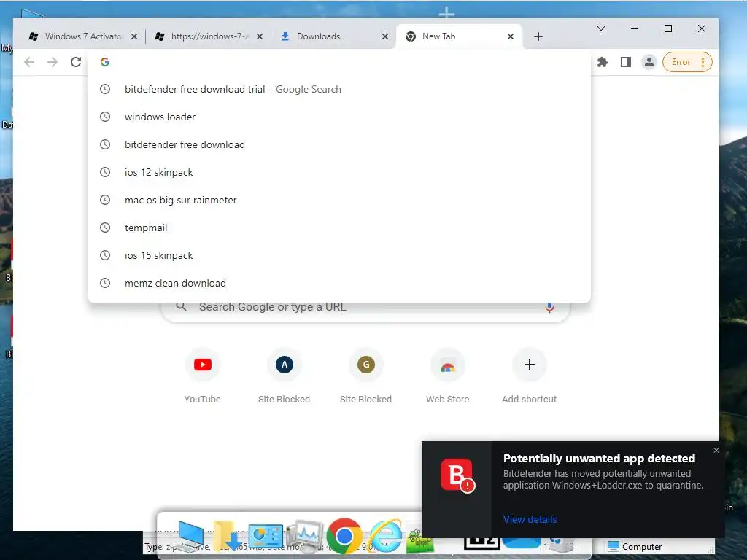Launch Internet Explorer from the dock

point(386,536)
